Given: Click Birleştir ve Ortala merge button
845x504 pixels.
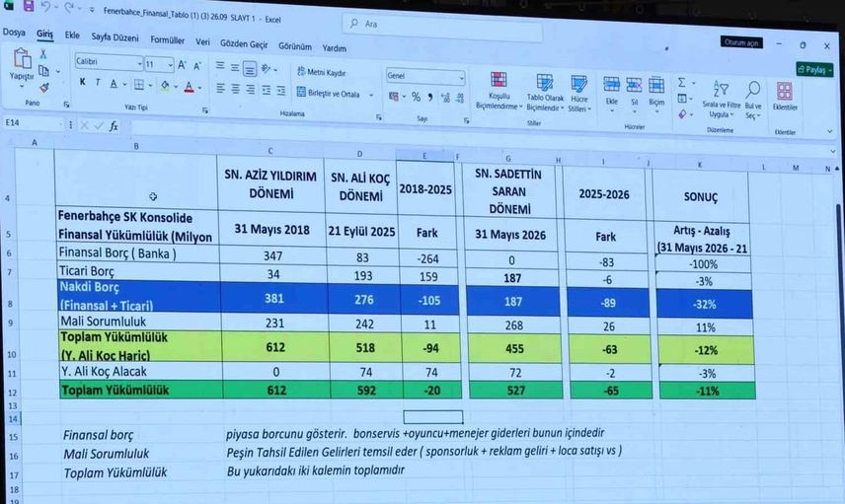Looking at the screenshot, I should (328, 93).
